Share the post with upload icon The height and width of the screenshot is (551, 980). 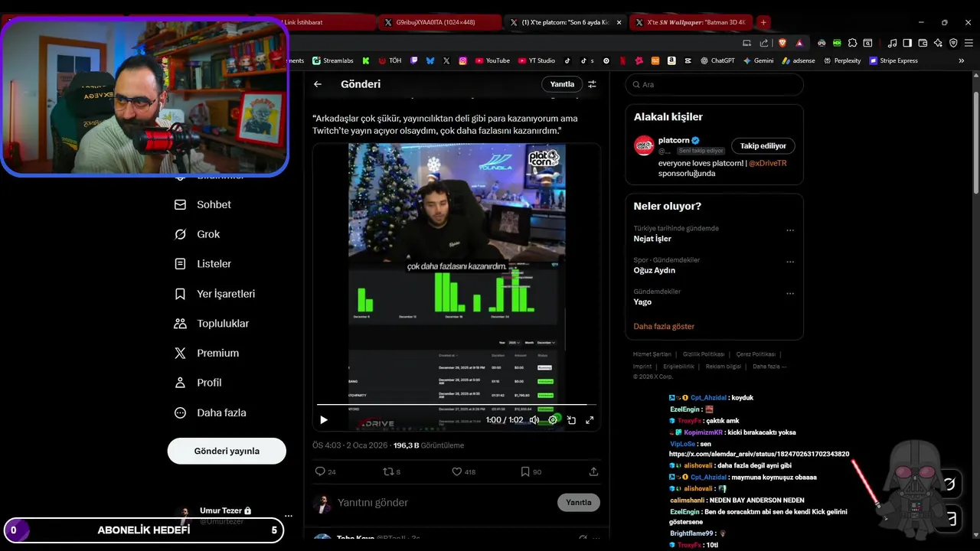click(x=593, y=471)
